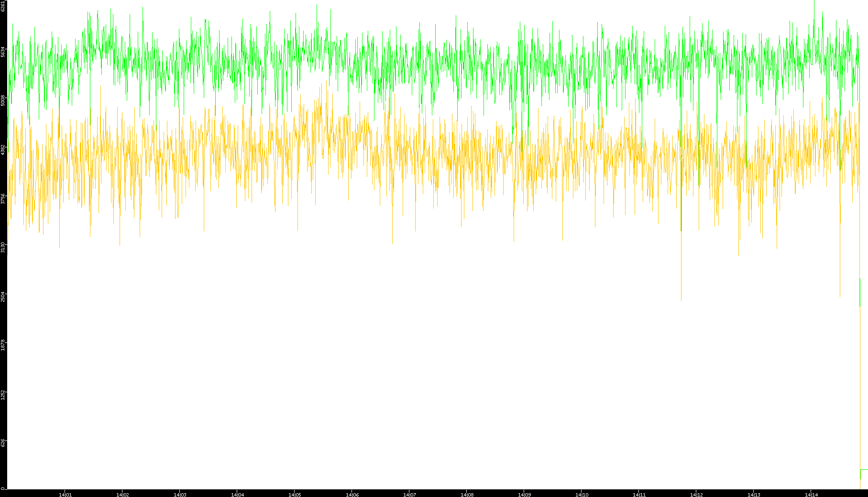The image size is (868, 497).
Task: Click the 14:01 time axis label
Action: tap(65, 494)
